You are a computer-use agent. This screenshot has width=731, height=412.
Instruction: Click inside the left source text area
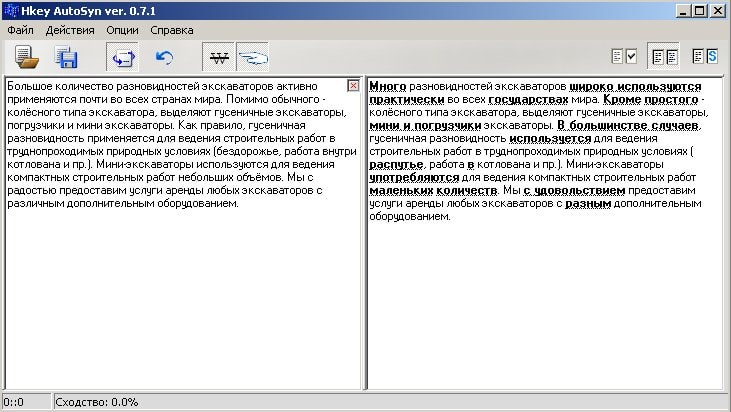click(180, 300)
